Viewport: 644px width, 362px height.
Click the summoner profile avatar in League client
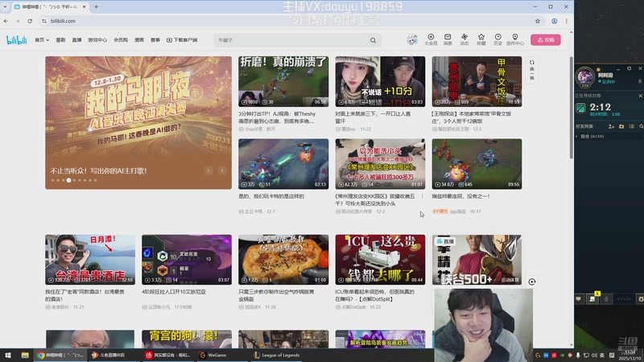(585, 76)
